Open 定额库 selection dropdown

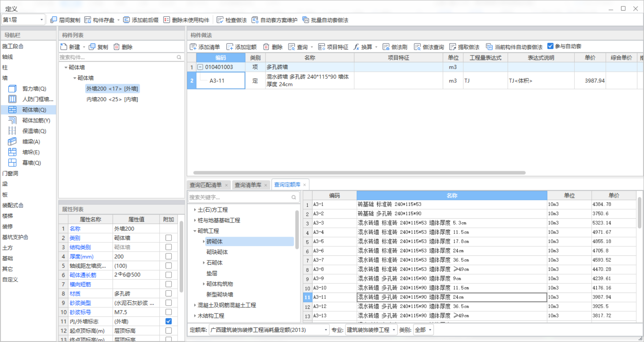tap(269, 330)
